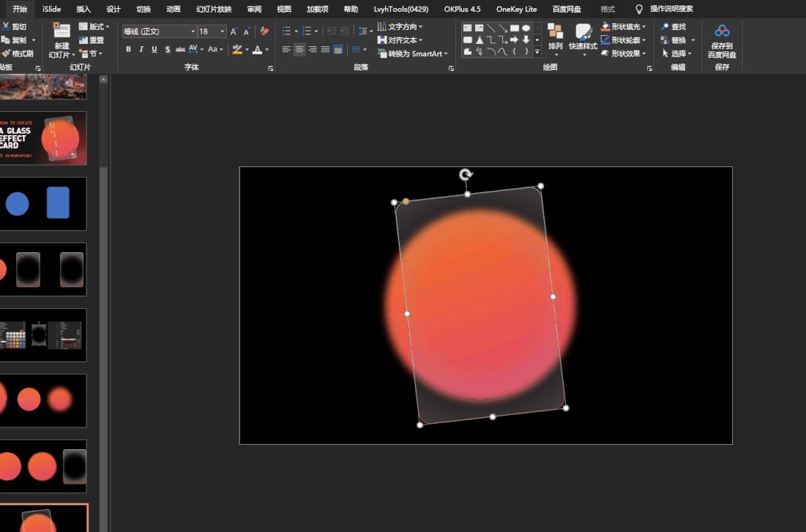
Task: Click the rotation handle above the card shape
Action: coord(466,175)
